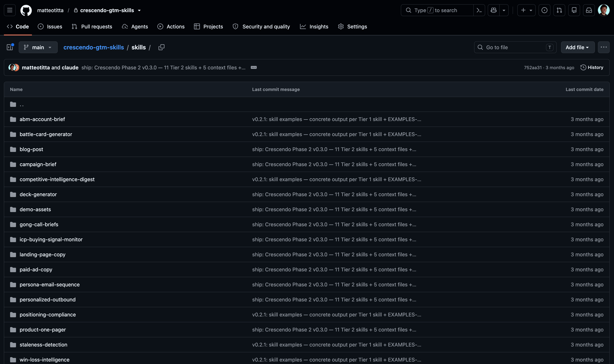Open the landing-page-copy folder
614x364 pixels.
[42, 255]
